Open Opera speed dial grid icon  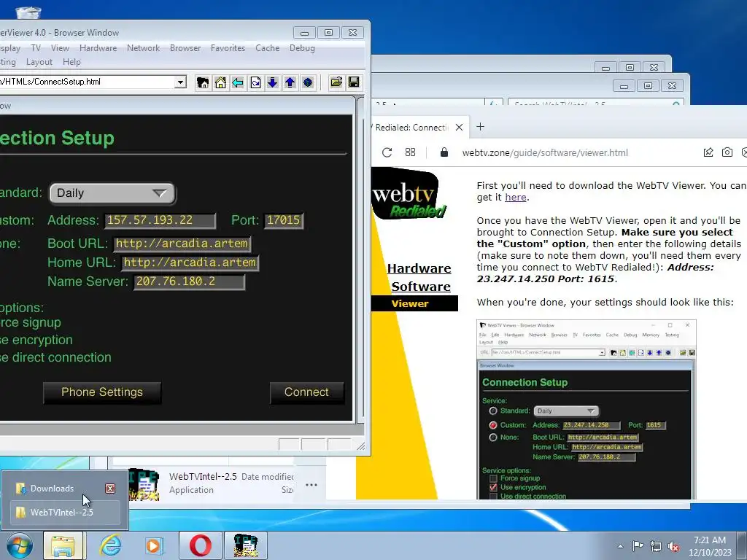[410, 152]
